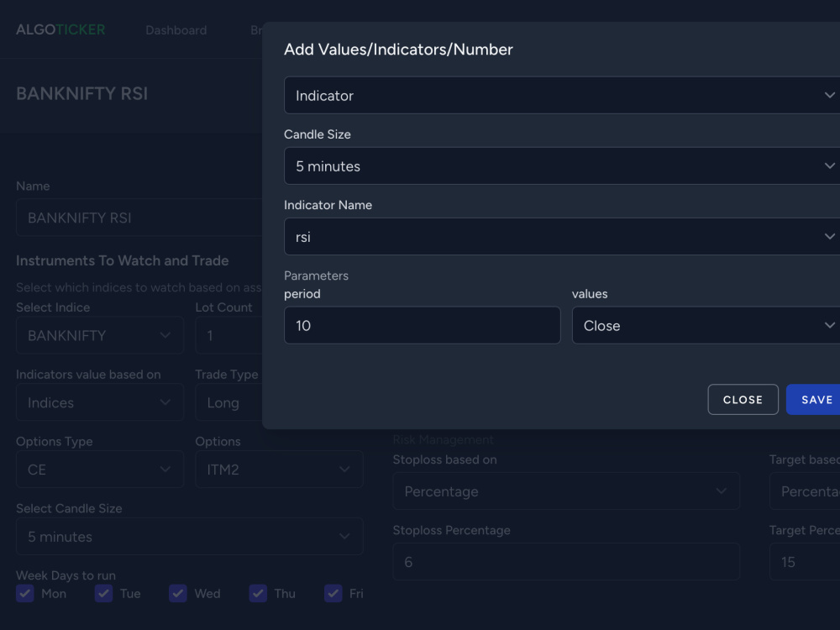The image size is (840, 630).
Task: Toggle the Wed weekday checkbox
Action: [178, 594]
